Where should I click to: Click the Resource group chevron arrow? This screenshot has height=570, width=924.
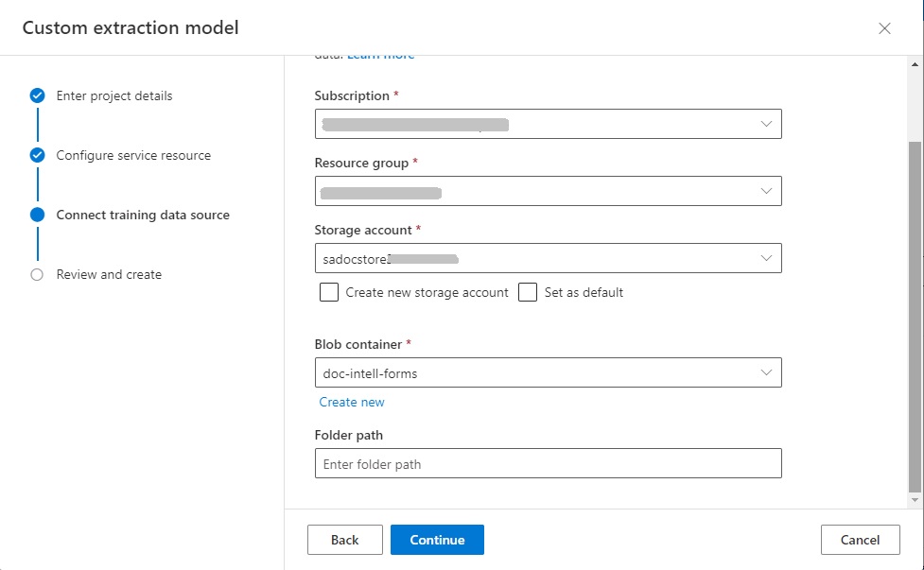(766, 191)
